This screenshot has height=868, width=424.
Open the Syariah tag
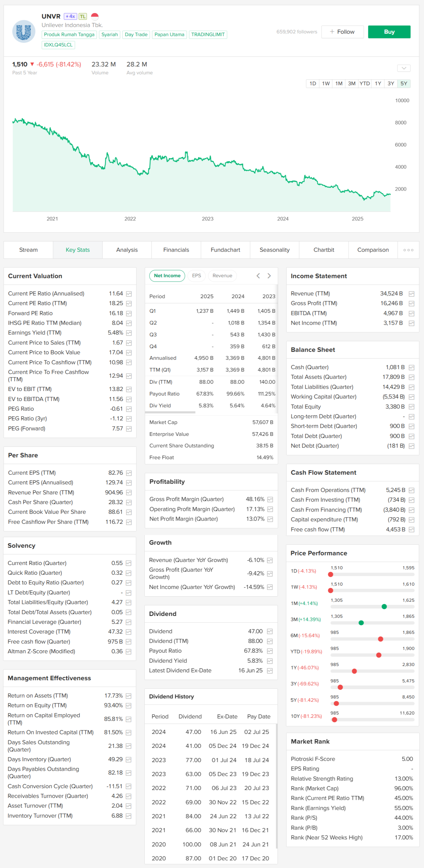click(x=109, y=34)
